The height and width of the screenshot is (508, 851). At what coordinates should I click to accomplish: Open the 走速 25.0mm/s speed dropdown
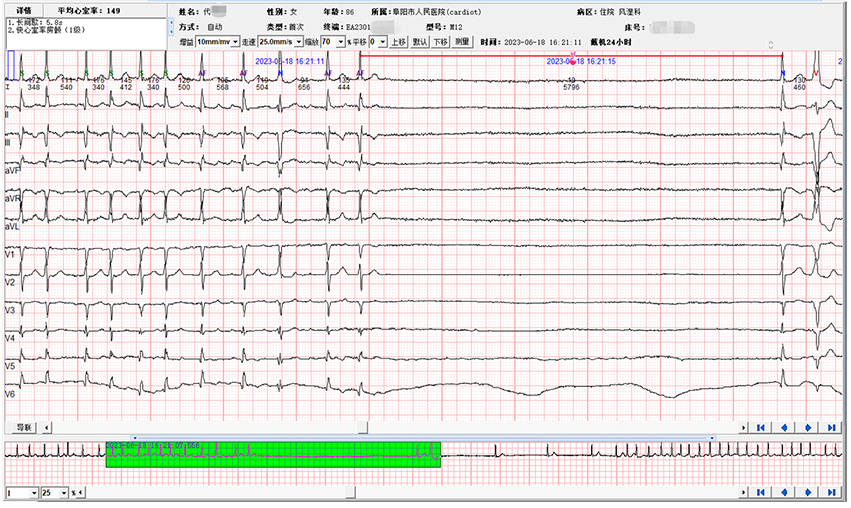point(280,42)
